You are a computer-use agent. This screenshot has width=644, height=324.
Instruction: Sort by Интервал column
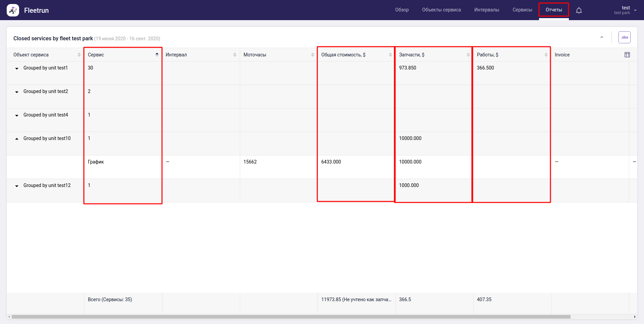tap(234, 55)
